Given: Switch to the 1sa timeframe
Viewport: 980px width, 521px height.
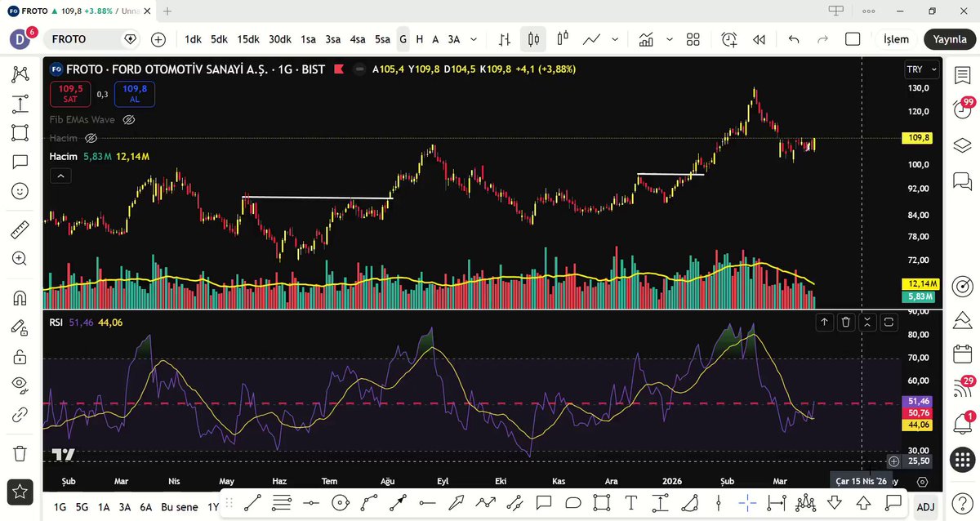Looking at the screenshot, I should pos(308,39).
